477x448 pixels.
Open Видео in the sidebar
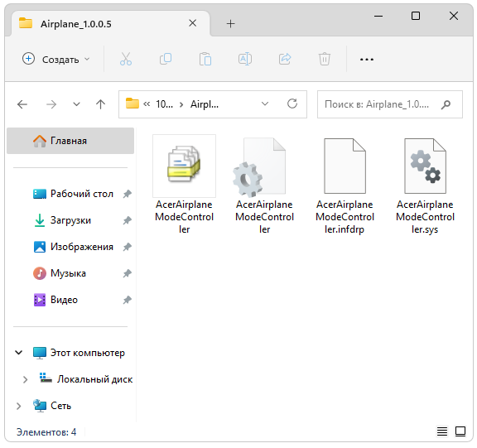pos(55,300)
